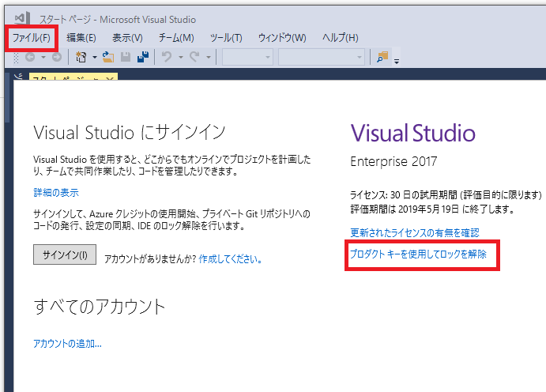Image resolution: width=546 pixels, height=392 pixels.
Task: Open the ヘルプ(H) menu
Action: [341, 38]
